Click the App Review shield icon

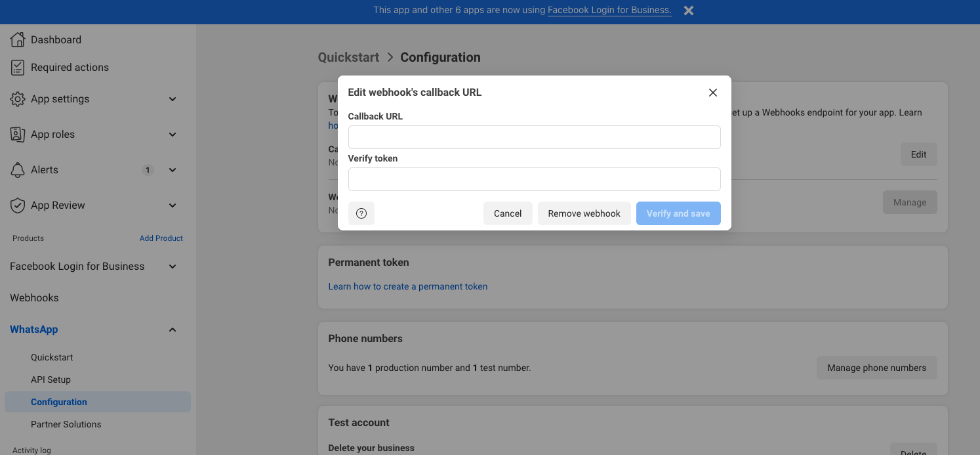(18, 206)
